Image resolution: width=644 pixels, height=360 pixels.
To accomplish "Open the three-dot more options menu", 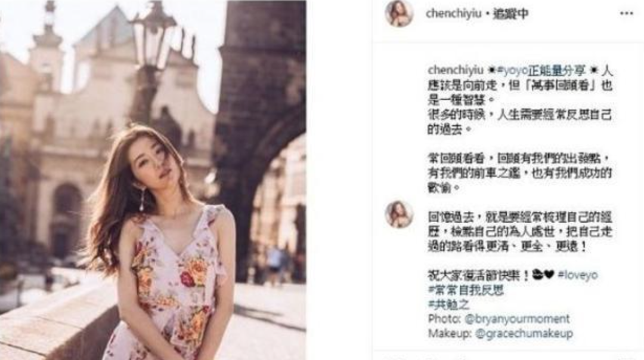I will pos(626,14).
